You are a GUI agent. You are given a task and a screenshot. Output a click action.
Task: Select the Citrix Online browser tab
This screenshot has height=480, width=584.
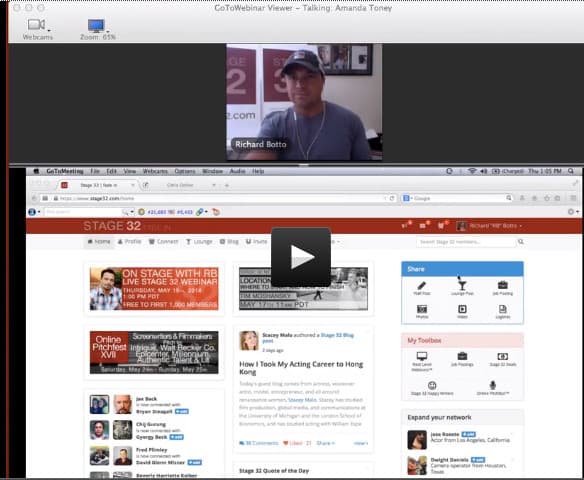180,185
